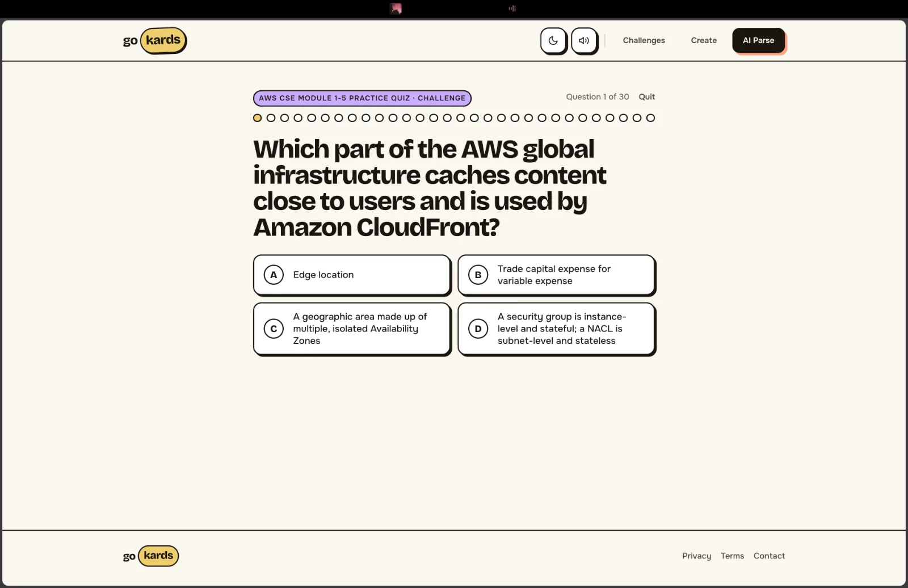Open the gokards logo in the header
908x588 pixels.
(x=155, y=41)
